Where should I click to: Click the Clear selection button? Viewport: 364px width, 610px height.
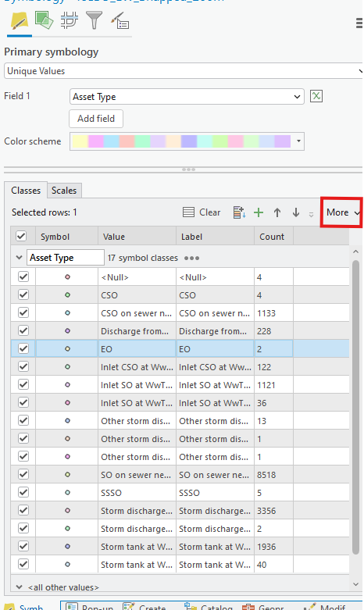(x=202, y=212)
